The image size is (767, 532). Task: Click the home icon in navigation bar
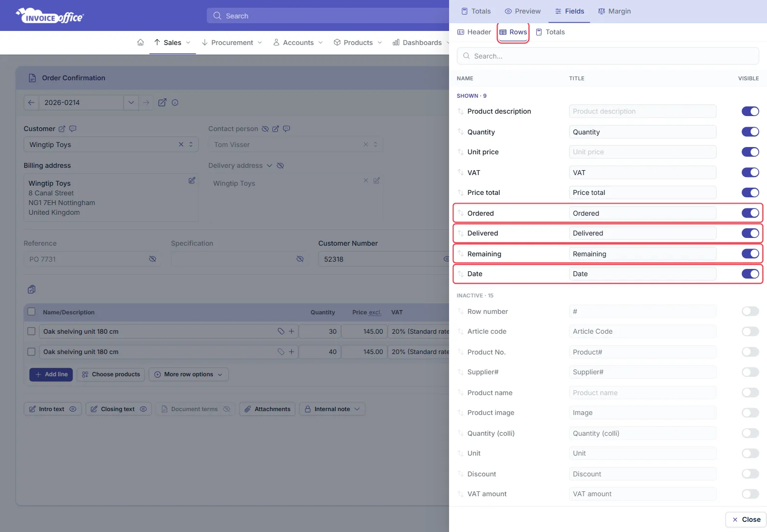[x=140, y=43]
